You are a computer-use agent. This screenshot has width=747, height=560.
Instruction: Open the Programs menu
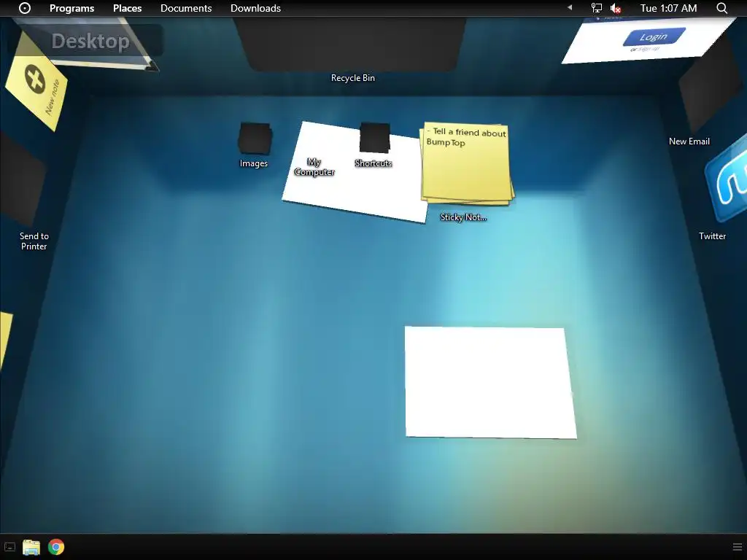[71, 8]
